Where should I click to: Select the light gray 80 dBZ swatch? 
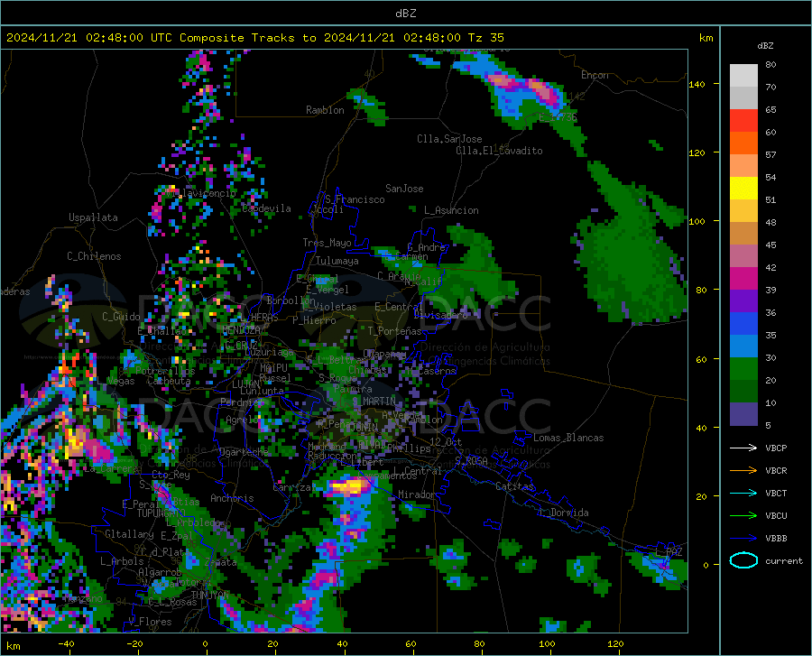click(743, 75)
